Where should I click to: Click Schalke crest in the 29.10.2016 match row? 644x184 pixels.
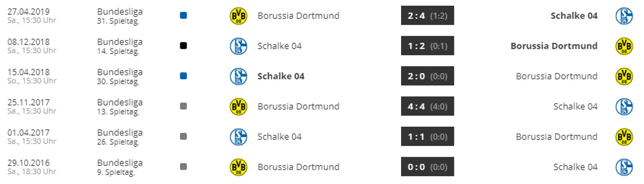coord(624,167)
